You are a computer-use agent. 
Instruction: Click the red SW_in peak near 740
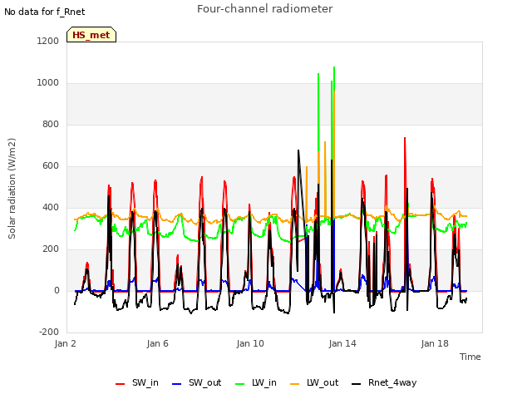405,138
